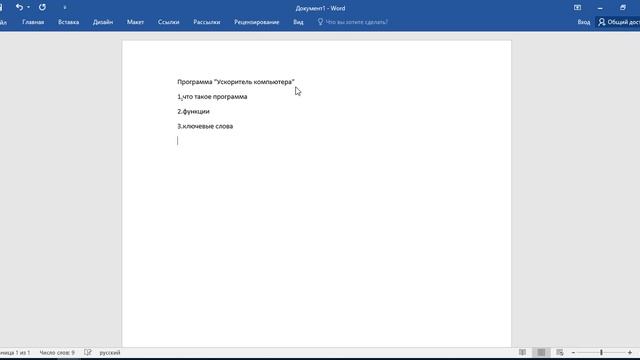Click the русский language indicator
The height and width of the screenshot is (360, 640).
(x=110, y=353)
